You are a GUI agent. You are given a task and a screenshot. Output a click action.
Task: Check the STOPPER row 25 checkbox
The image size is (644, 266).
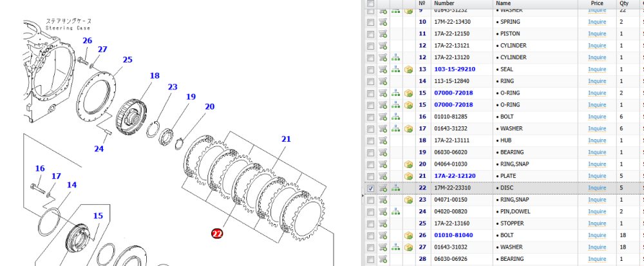(370, 223)
